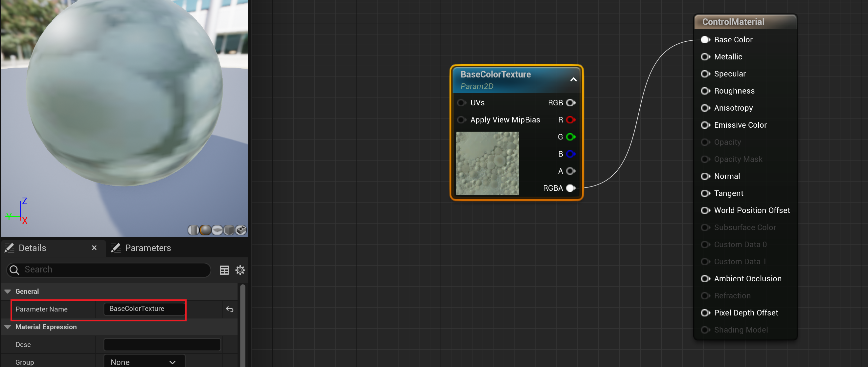
Task: Collapse the BaseColorTexture node chevron
Action: (573, 80)
